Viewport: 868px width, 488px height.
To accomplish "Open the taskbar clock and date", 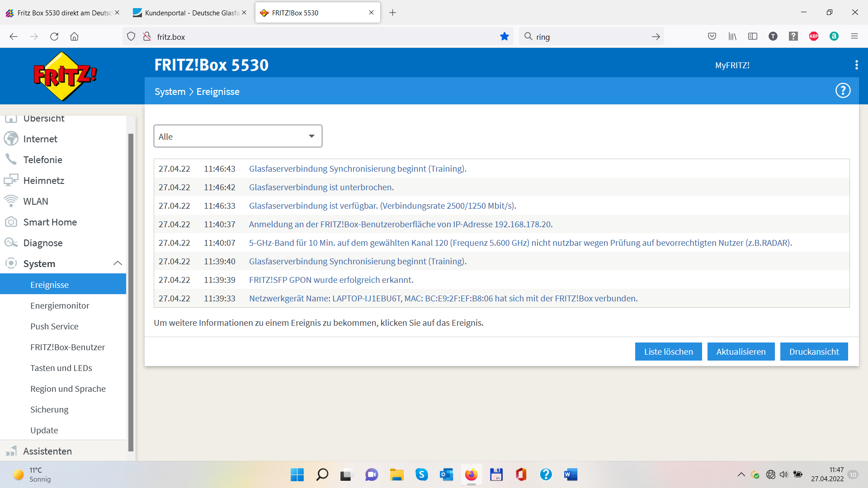I will (827, 474).
